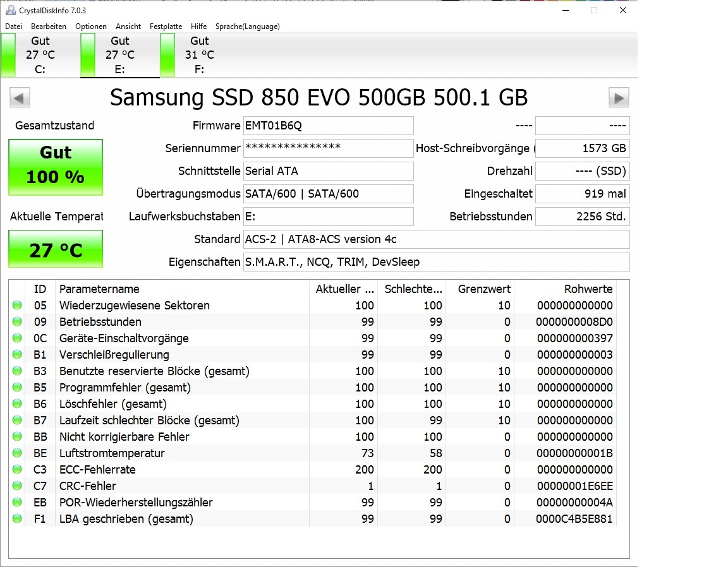
Task: Go to next disk with right arrow
Action: 619,98
